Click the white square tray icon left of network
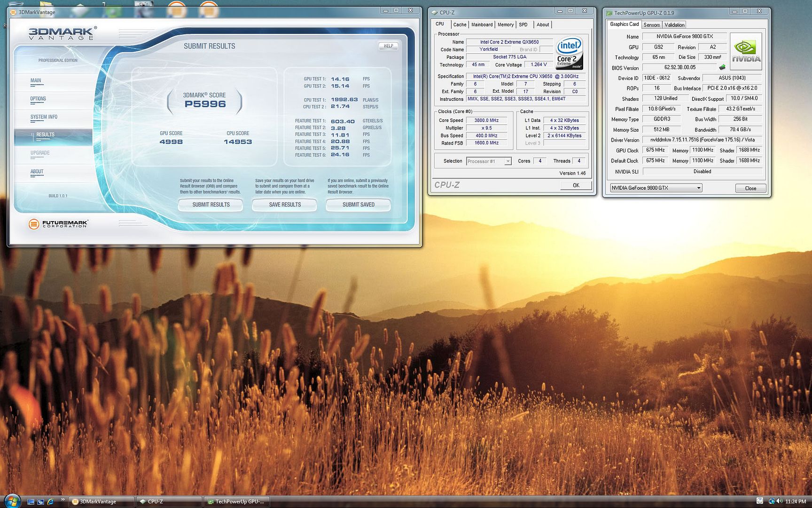The width and height of the screenshot is (812, 508). pos(760,501)
